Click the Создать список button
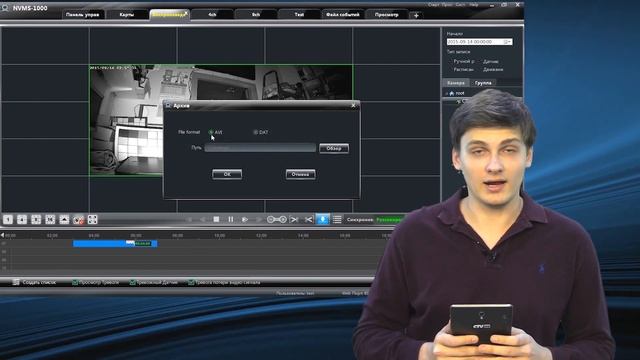640x360 pixels. (34, 282)
